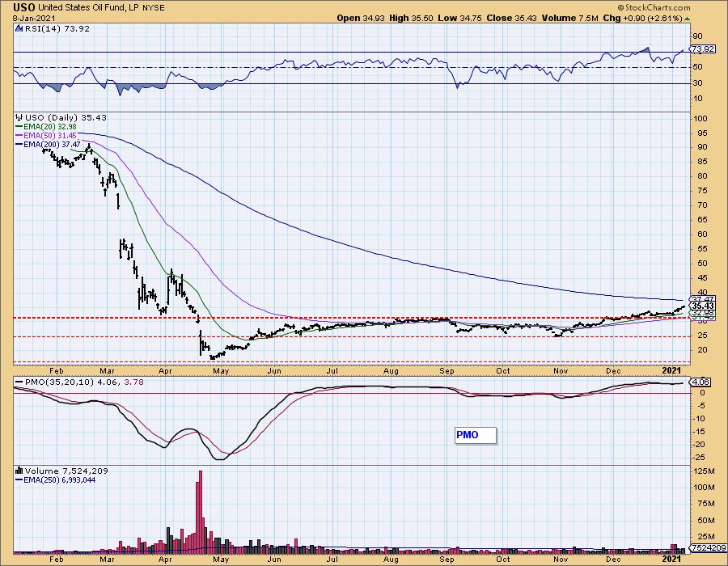728x566 pixels.
Task: Click the RSI(14) 73.92 legend label
Action: pos(57,28)
